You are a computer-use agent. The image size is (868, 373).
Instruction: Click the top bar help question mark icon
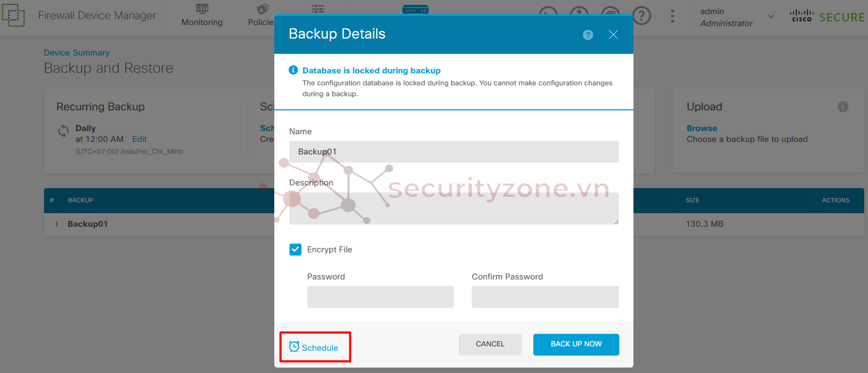[x=642, y=16]
